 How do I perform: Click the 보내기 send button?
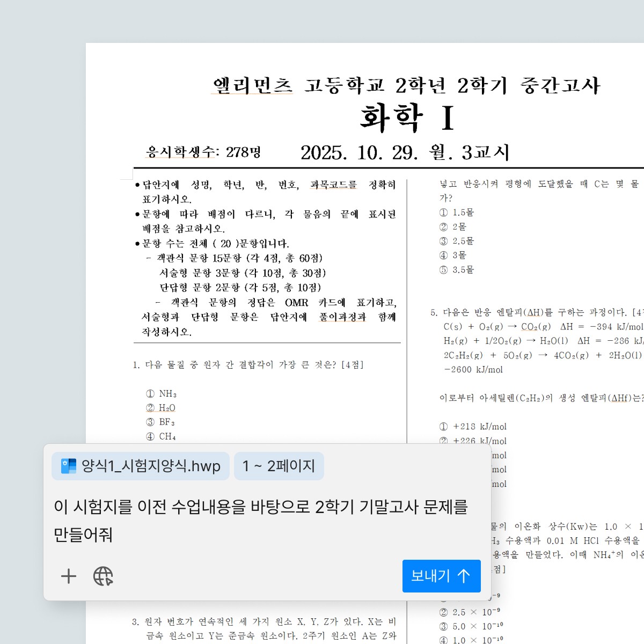pos(441,576)
